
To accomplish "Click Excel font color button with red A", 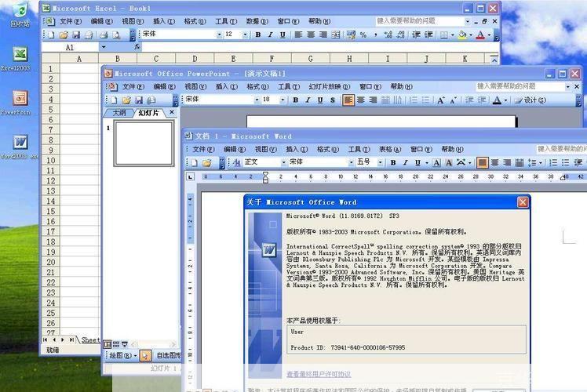I will pos(479,35).
